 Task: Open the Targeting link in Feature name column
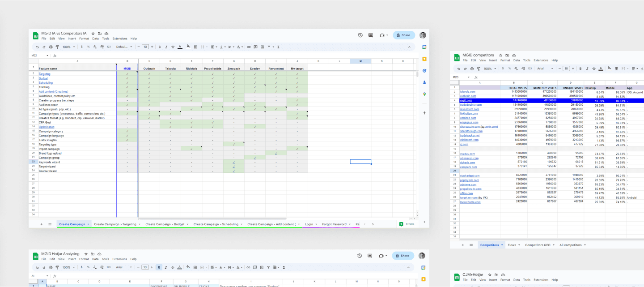point(44,74)
